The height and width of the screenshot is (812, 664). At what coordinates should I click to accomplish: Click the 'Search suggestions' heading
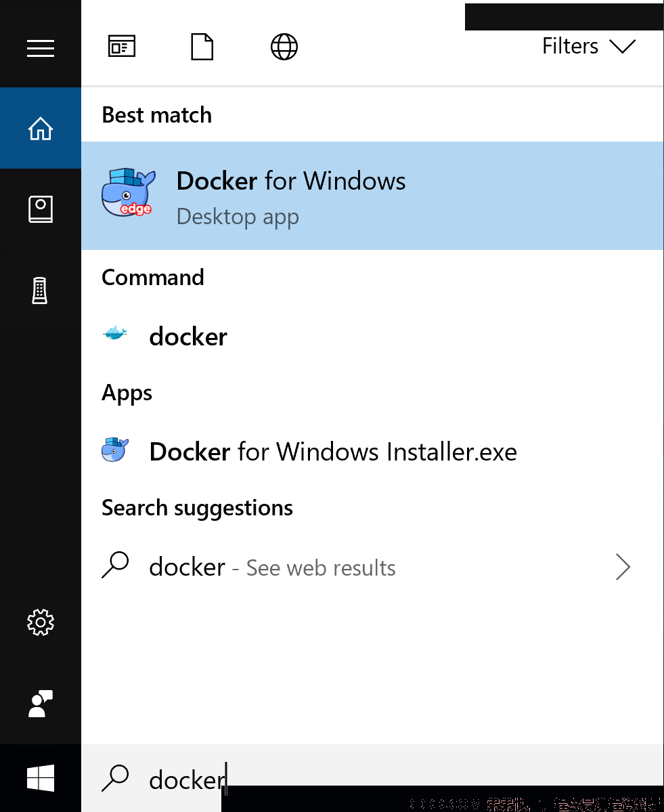pyautogui.click(x=197, y=508)
